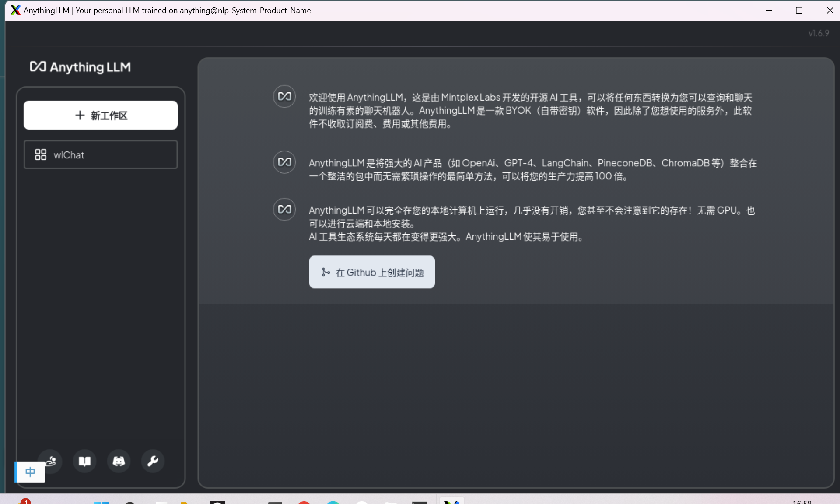This screenshot has height=504, width=840.
Task: Click the support hand icon in sidebar footer
Action: [52, 459]
